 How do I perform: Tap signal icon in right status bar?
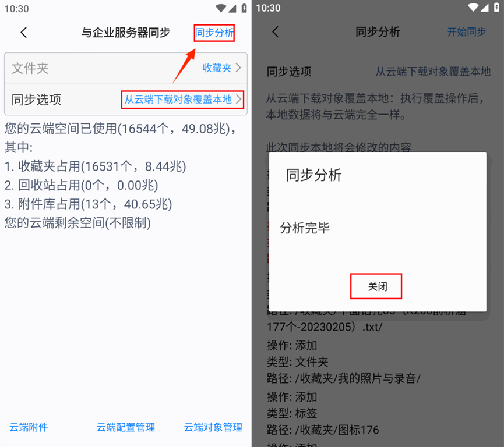pyautogui.click(x=485, y=8)
